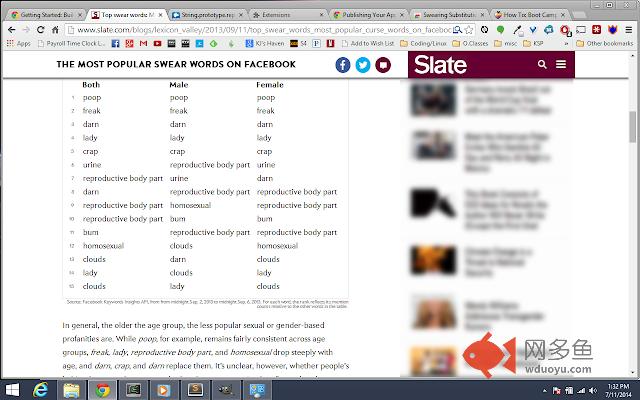The width and height of the screenshot is (640, 400).
Task: Open the Gmail bookmark icon
Action: pyautogui.click(x=143, y=43)
